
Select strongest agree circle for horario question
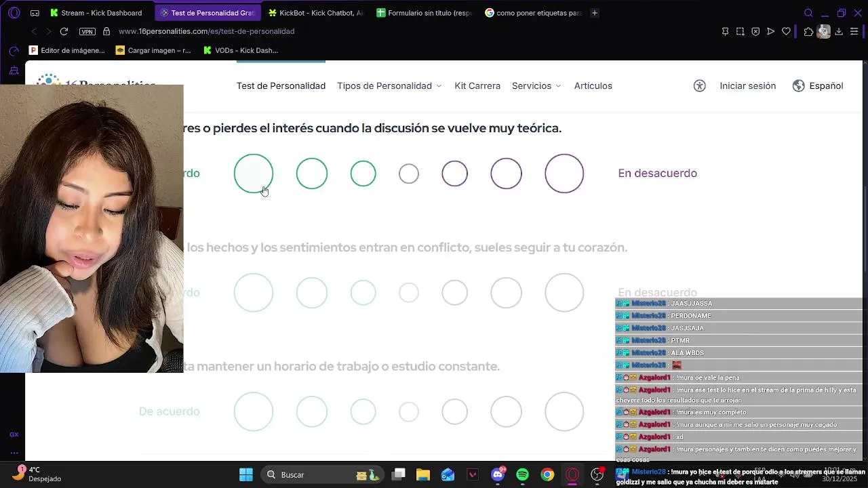[254, 411]
